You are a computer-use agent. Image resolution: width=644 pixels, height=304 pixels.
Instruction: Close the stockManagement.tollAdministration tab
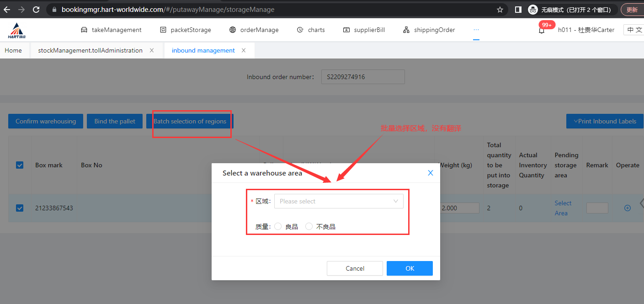click(152, 50)
